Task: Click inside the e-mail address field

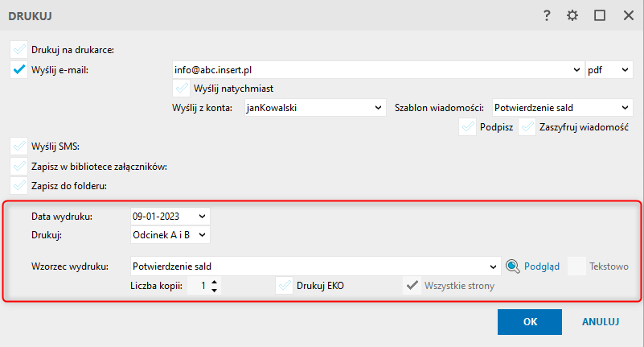Action: 372,70
